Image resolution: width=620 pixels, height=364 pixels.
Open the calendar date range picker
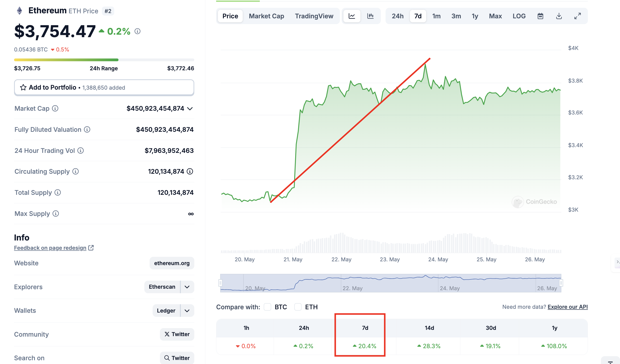tap(540, 16)
